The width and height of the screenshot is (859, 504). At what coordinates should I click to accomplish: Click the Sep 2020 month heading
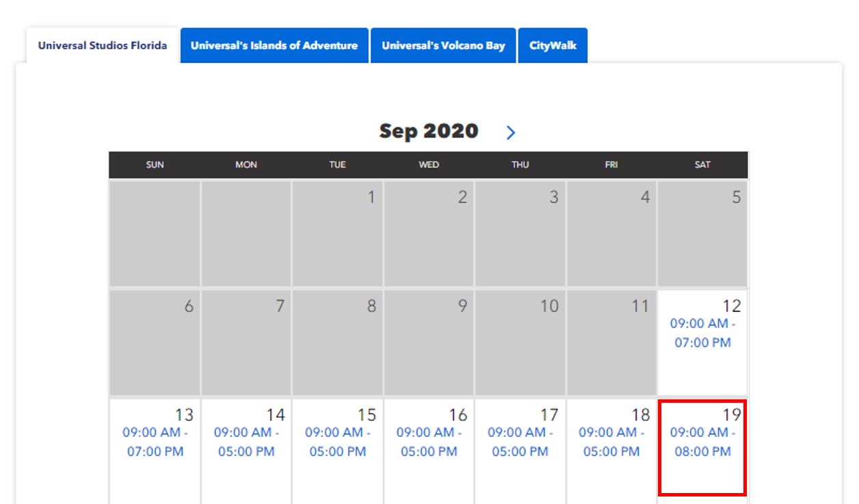pos(429,131)
